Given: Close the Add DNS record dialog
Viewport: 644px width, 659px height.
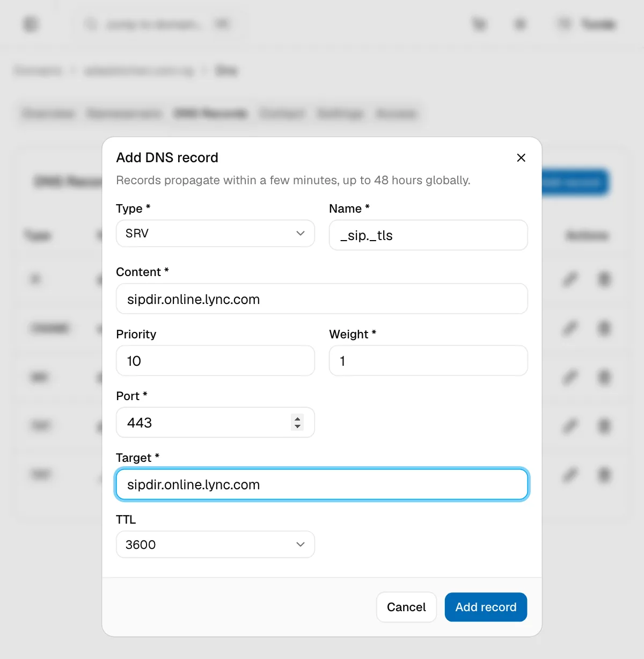Looking at the screenshot, I should pyautogui.click(x=521, y=157).
